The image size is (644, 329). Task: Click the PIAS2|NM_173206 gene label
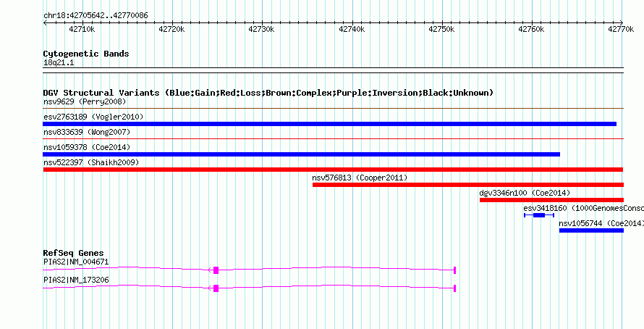coord(76,280)
